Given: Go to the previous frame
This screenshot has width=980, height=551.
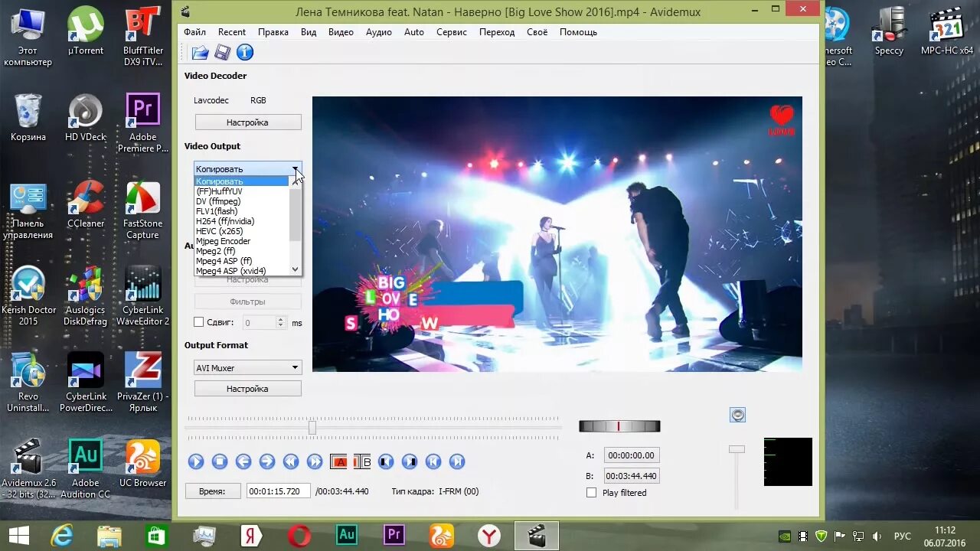Looking at the screenshot, I should (243, 461).
